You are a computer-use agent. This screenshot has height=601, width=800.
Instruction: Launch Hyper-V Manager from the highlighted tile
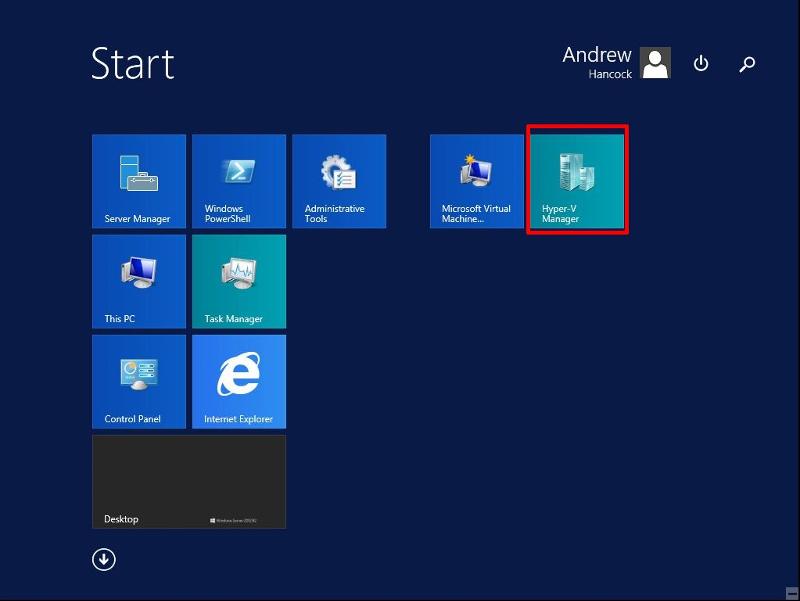[577, 181]
